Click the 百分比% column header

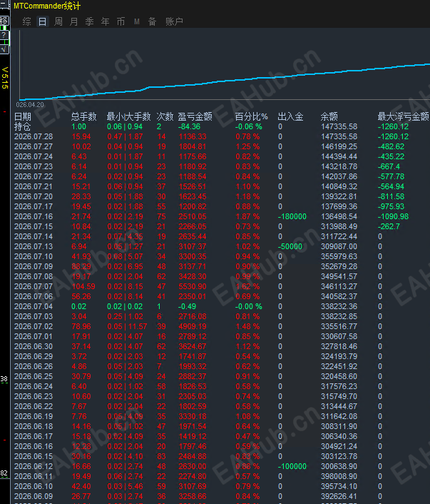pos(251,116)
